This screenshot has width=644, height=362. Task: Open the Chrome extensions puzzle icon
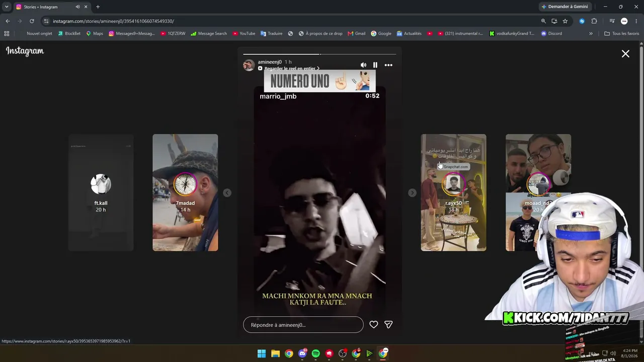(x=594, y=21)
